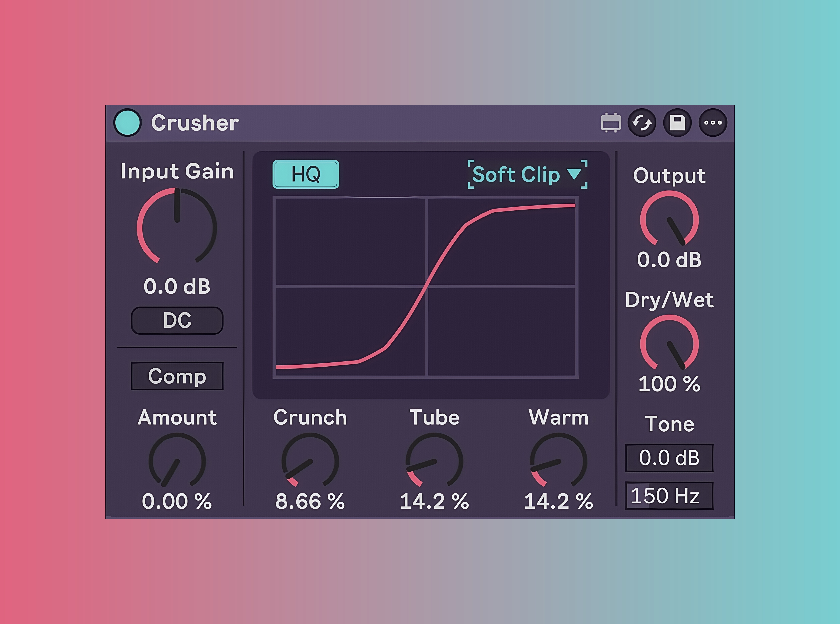Toggle the HQ mode button
The image size is (840, 624).
point(306,174)
